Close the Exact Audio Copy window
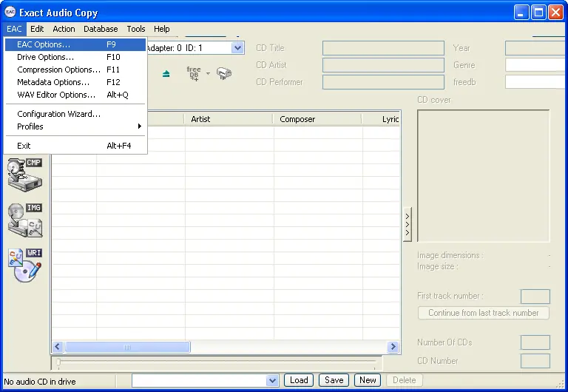 [555, 13]
